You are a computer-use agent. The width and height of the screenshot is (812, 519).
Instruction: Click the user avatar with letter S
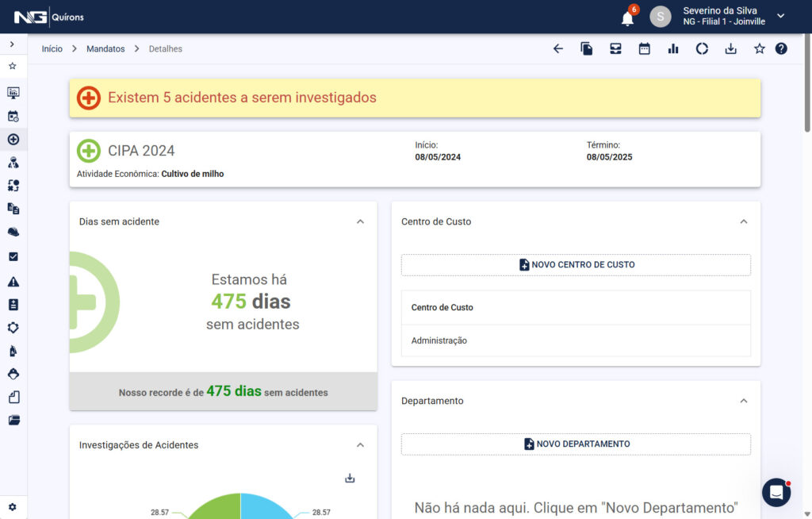(661, 17)
